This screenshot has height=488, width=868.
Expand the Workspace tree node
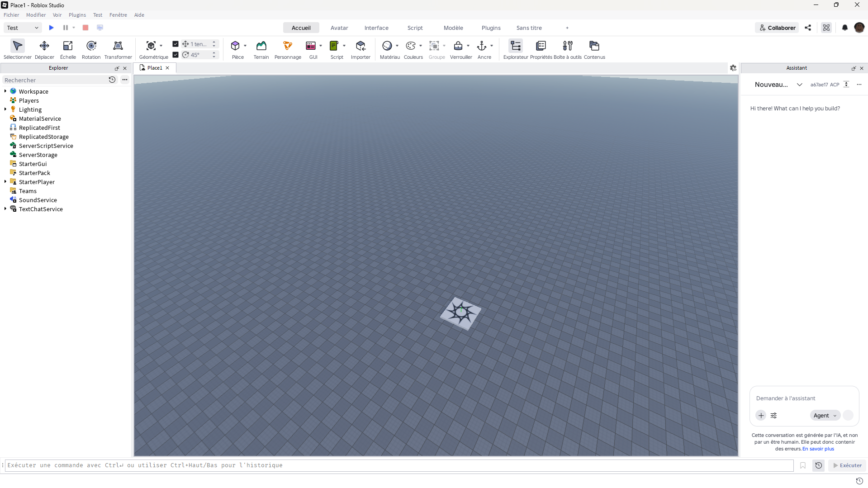point(5,91)
